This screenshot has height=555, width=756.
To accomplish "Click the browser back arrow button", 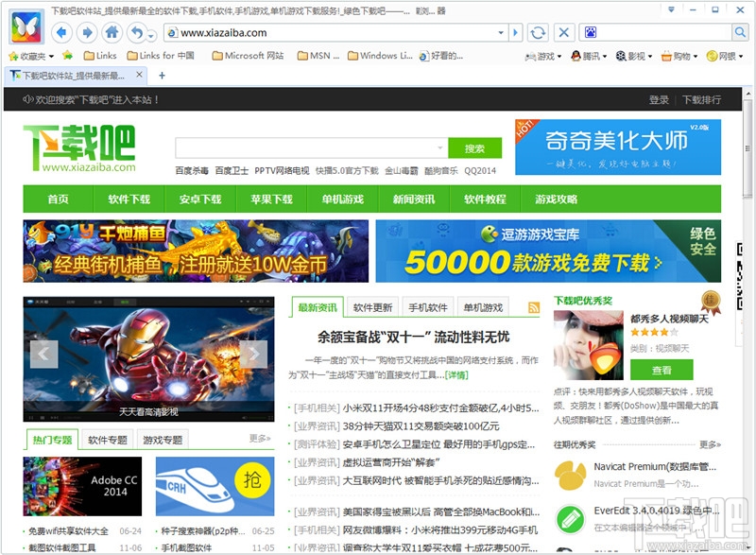I will (61, 33).
